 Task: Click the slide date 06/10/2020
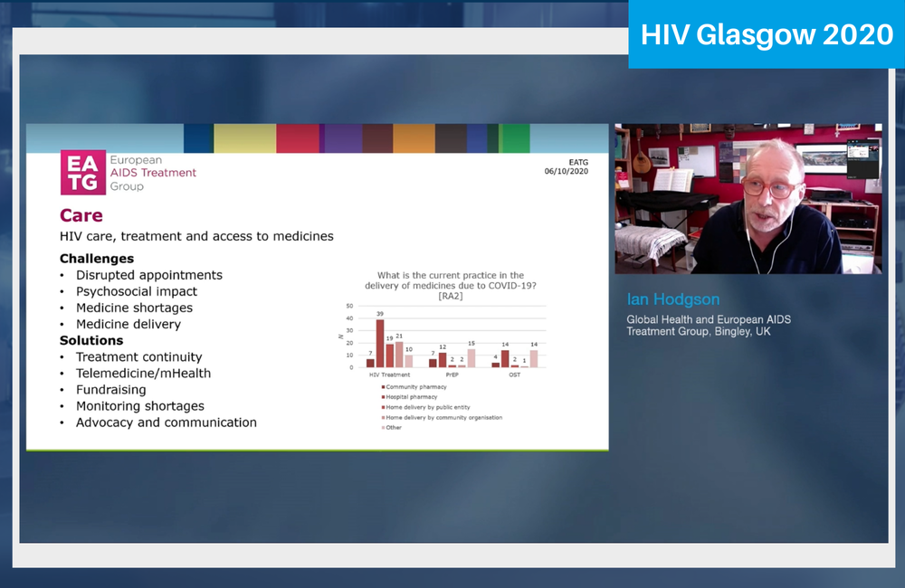pyautogui.click(x=566, y=171)
